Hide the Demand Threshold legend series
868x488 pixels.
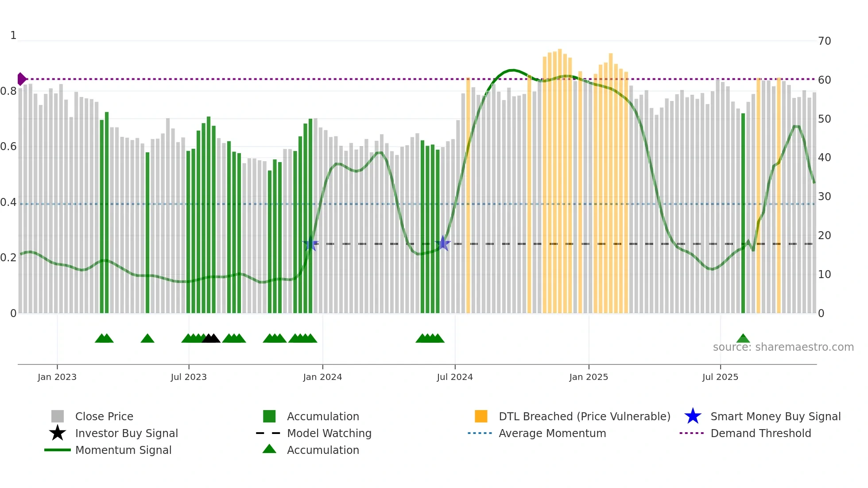(x=760, y=433)
